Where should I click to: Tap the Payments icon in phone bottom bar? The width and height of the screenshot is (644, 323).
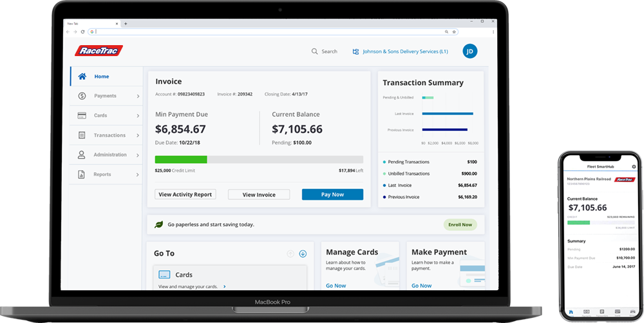[x=587, y=312]
